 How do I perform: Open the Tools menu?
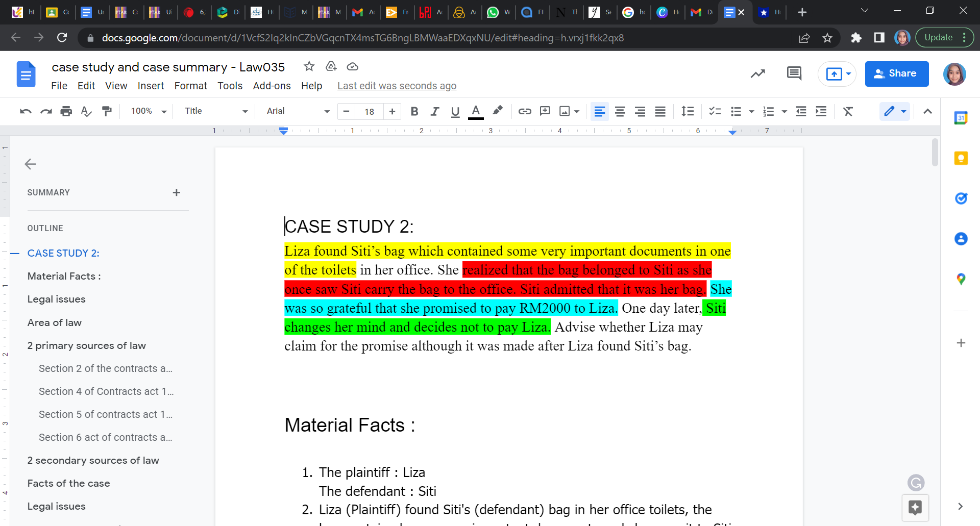(230, 86)
